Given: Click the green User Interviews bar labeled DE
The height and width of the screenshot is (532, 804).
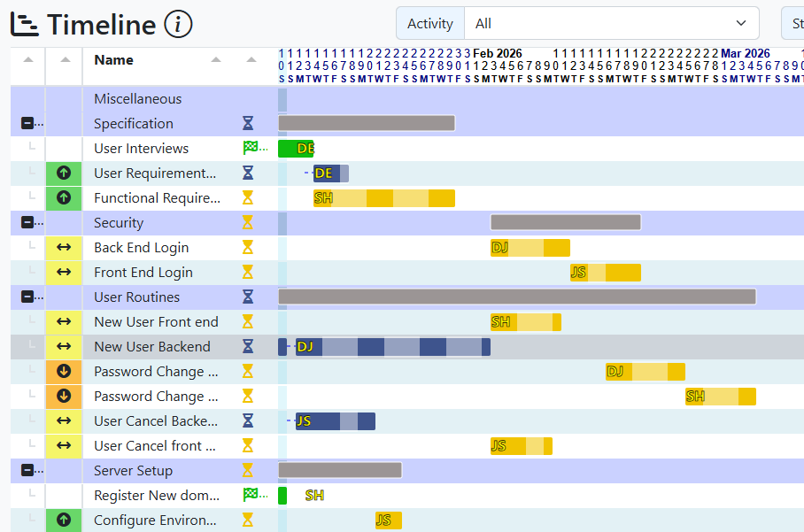Looking at the screenshot, I should tap(295, 149).
